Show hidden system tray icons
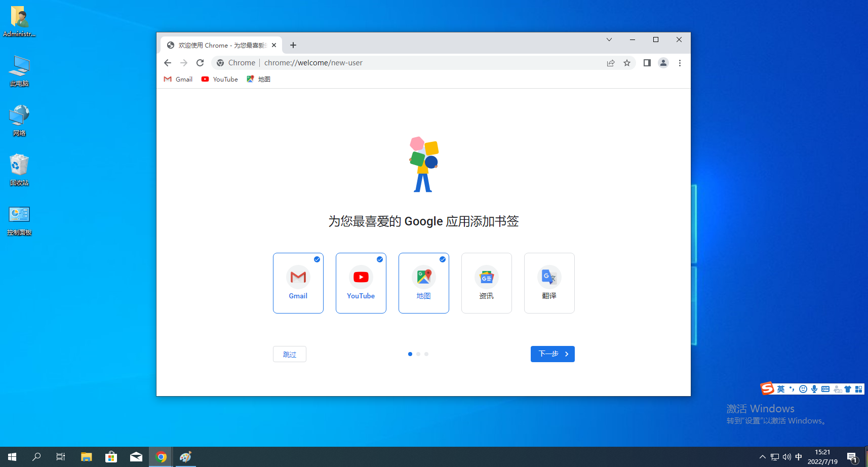This screenshot has width=868, height=467. click(763, 457)
